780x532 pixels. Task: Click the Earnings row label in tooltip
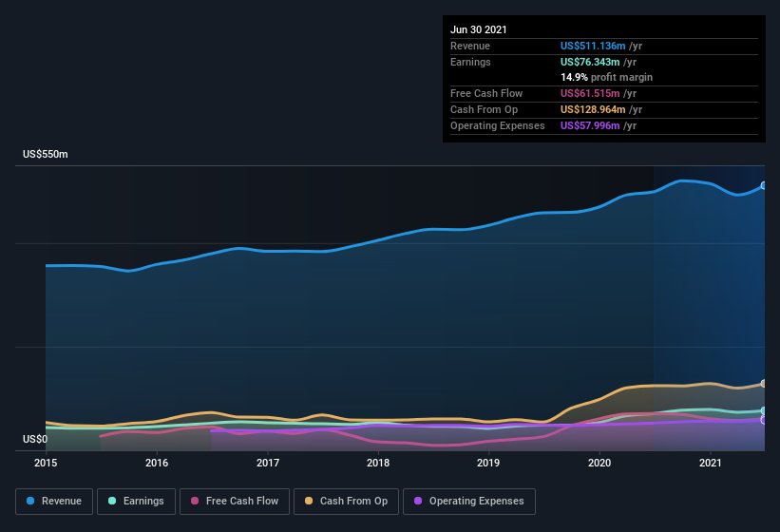pos(470,62)
